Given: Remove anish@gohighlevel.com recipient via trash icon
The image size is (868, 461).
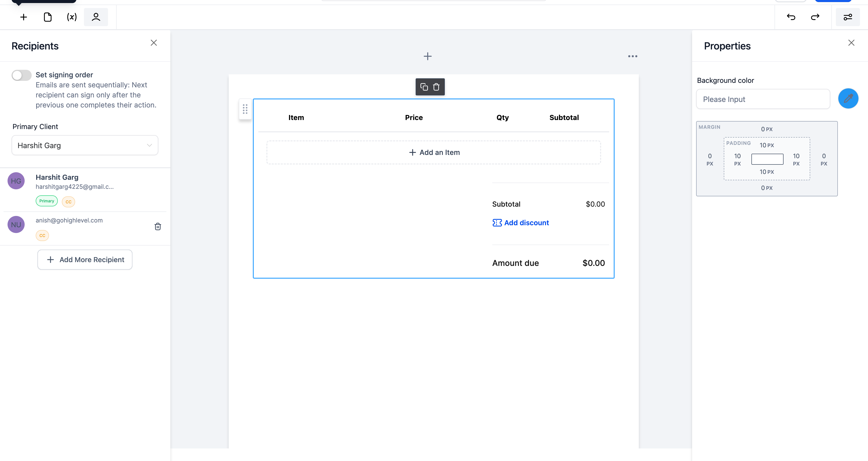Looking at the screenshot, I should [158, 226].
